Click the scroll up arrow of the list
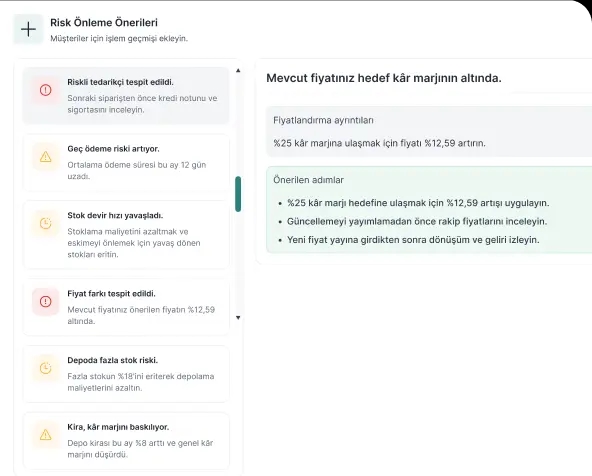The image size is (592, 476). [238, 70]
